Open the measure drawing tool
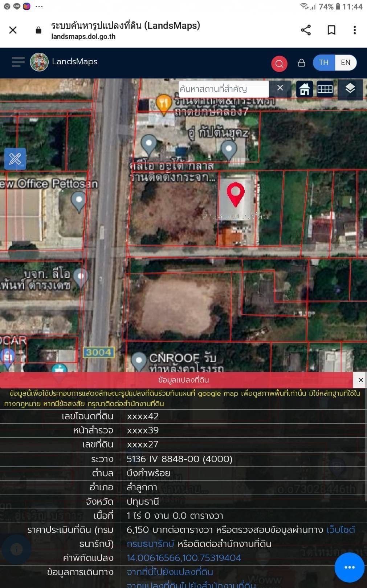This screenshot has width=367, height=588. point(15,159)
